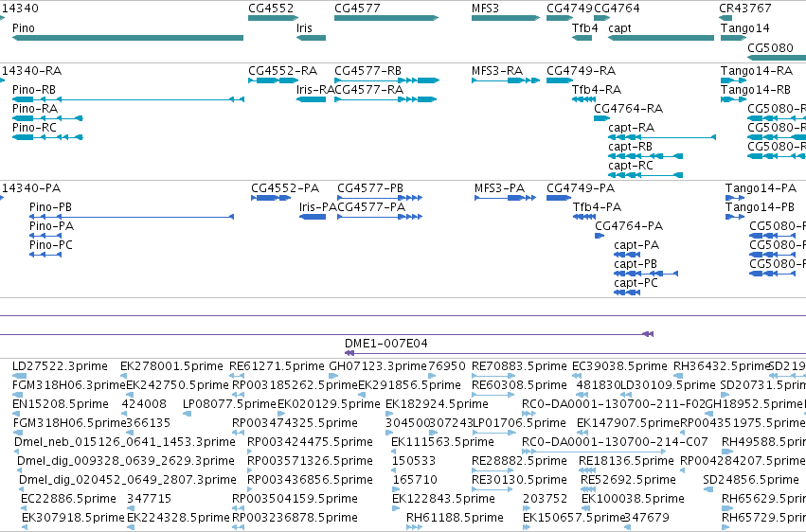Viewport: 806px width, 532px height.
Task: Click protein Pino-PB feature
Action: (x=132, y=217)
